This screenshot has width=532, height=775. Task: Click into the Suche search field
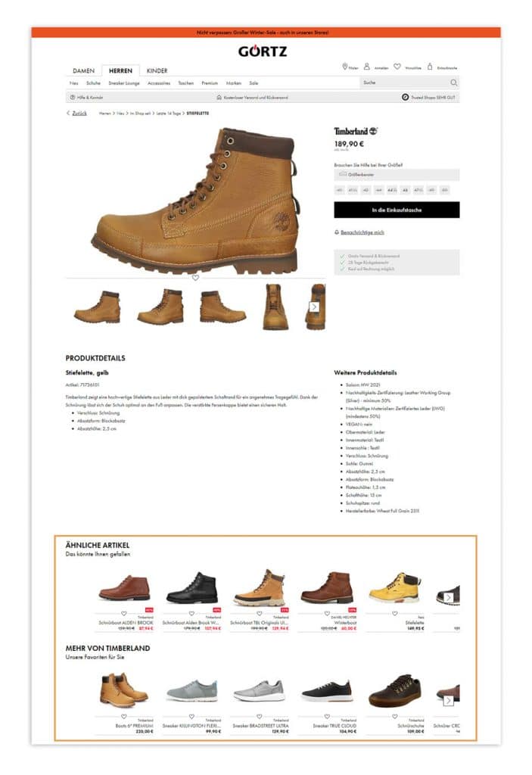tap(404, 82)
